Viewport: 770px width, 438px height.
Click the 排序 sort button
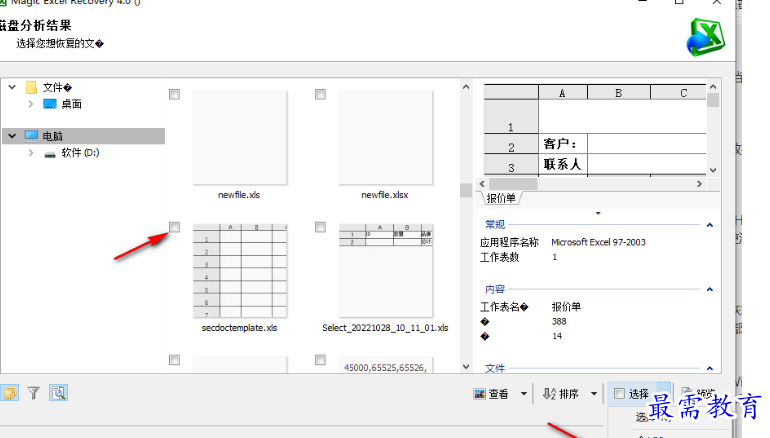coord(561,394)
